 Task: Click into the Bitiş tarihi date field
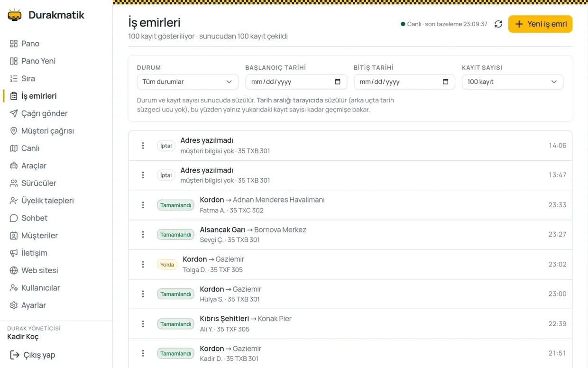tap(404, 82)
